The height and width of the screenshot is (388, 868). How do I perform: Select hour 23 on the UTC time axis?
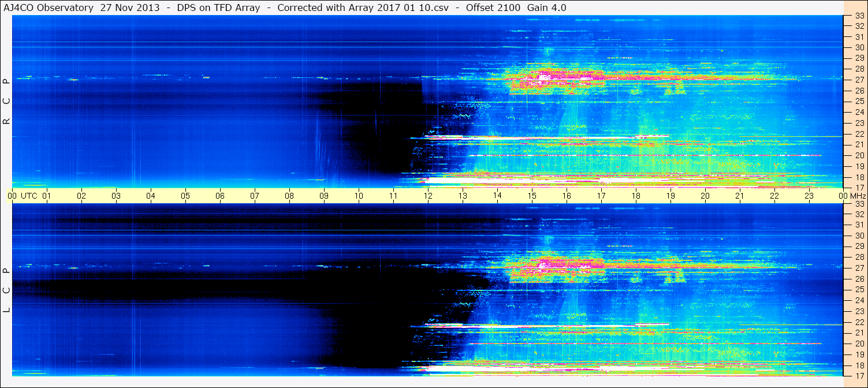pos(809,196)
